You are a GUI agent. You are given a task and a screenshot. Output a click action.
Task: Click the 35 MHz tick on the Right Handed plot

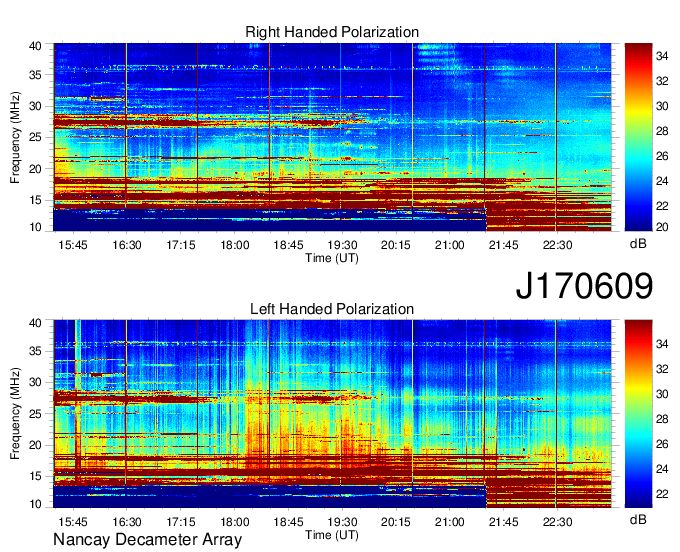coord(35,75)
